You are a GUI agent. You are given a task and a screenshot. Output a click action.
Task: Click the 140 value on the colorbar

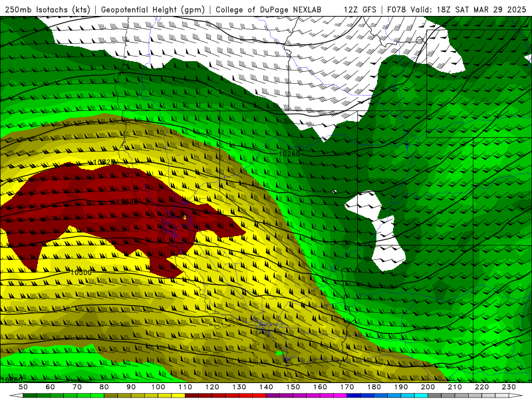point(266,387)
